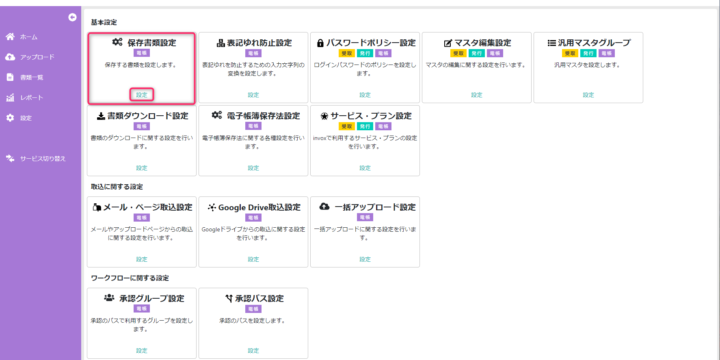Image resolution: width=720 pixels, height=360 pixels.
Task: Click the icon beside 表記ゆれ防止設定
Action: pyautogui.click(x=220, y=43)
